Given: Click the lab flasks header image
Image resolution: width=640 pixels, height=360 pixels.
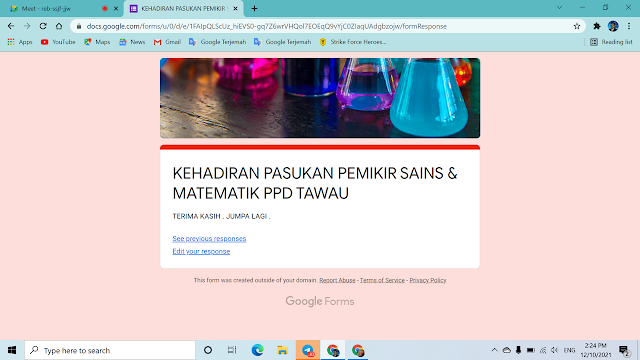Looking at the screenshot, I should pyautogui.click(x=320, y=98).
